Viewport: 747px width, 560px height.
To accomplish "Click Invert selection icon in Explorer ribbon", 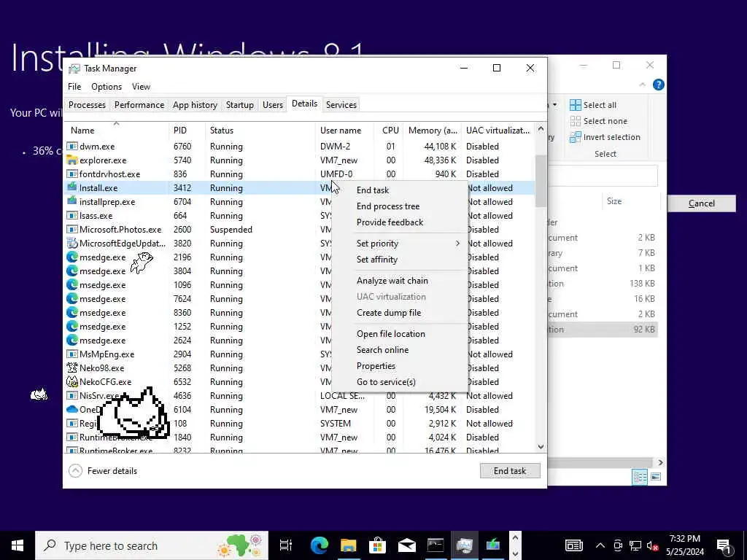I will pyautogui.click(x=575, y=137).
